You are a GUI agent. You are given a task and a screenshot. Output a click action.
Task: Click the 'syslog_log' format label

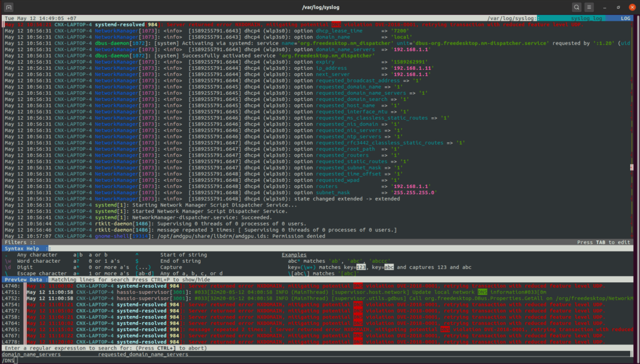coord(586,18)
